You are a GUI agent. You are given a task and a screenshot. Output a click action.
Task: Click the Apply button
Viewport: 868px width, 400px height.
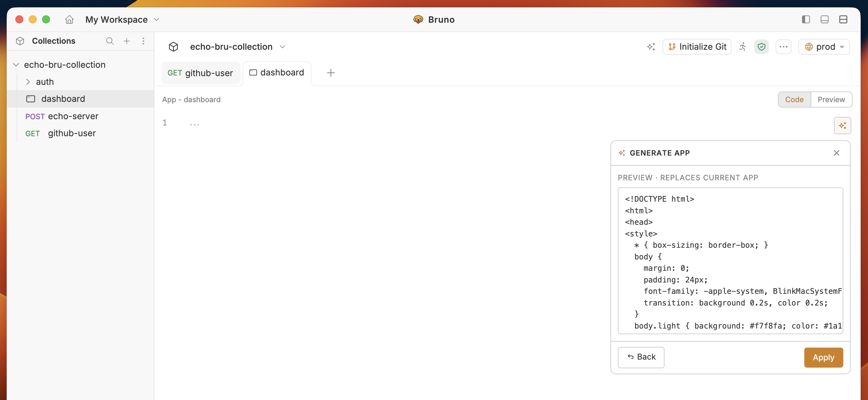click(x=824, y=358)
